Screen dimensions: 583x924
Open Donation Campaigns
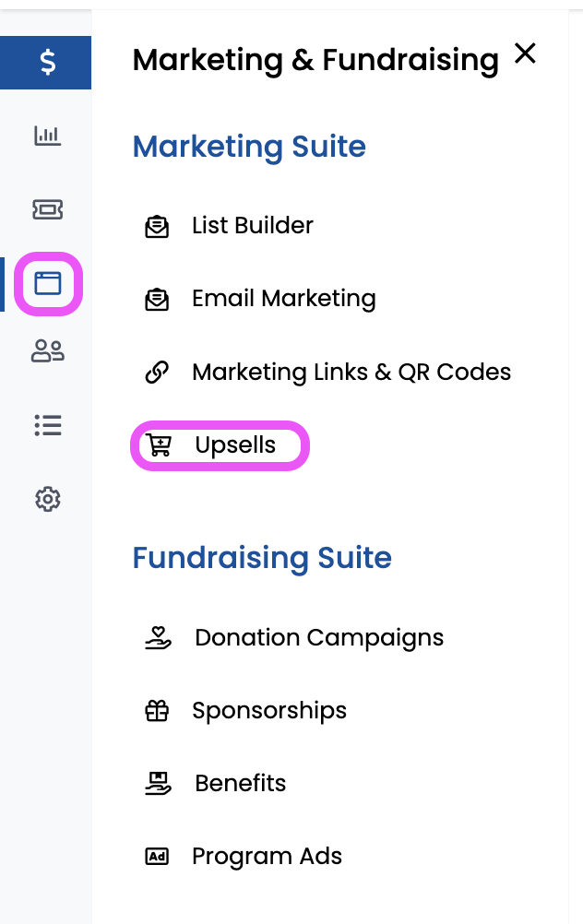(319, 638)
